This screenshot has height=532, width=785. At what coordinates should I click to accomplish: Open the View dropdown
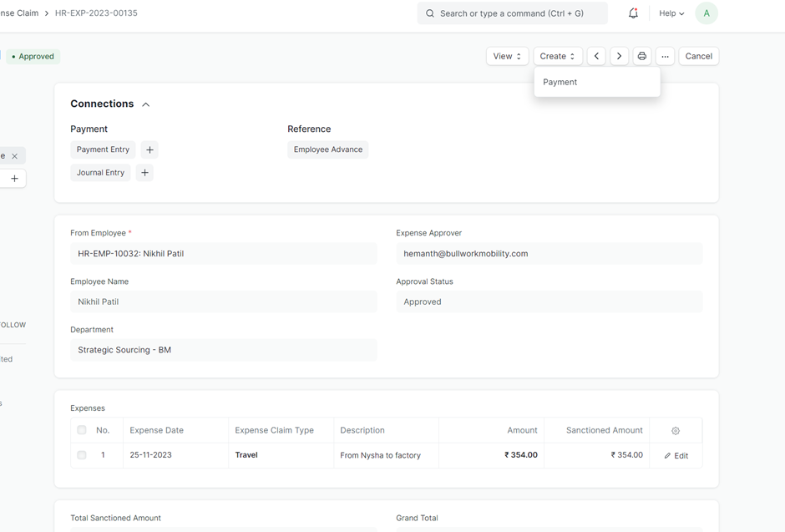coord(507,56)
